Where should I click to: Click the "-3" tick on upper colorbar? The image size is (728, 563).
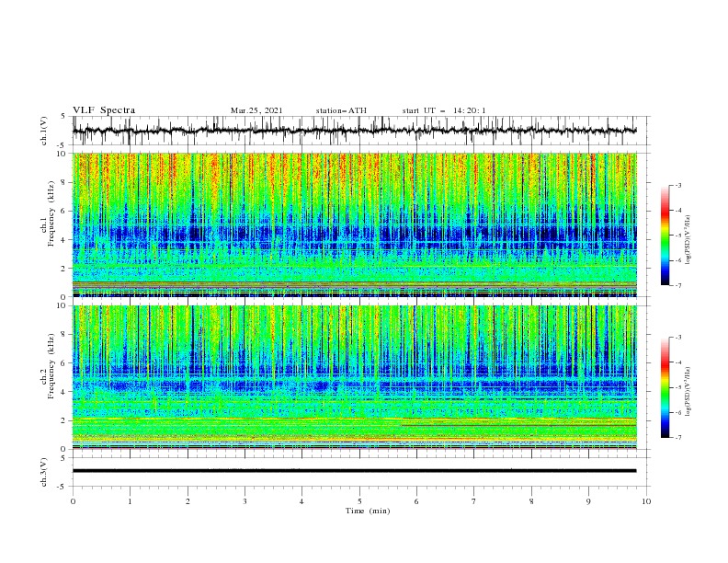(678, 185)
